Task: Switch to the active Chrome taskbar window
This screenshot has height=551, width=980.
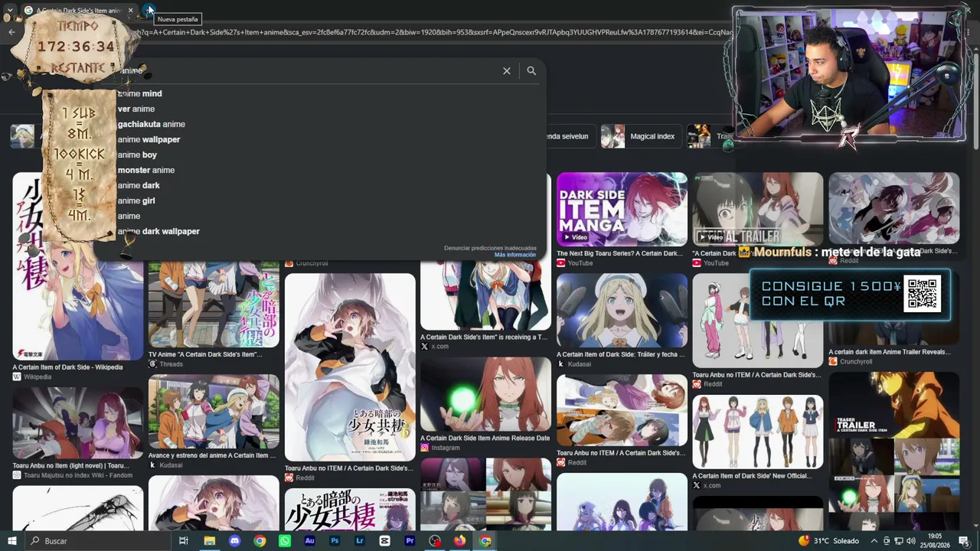Action: [485, 541]
